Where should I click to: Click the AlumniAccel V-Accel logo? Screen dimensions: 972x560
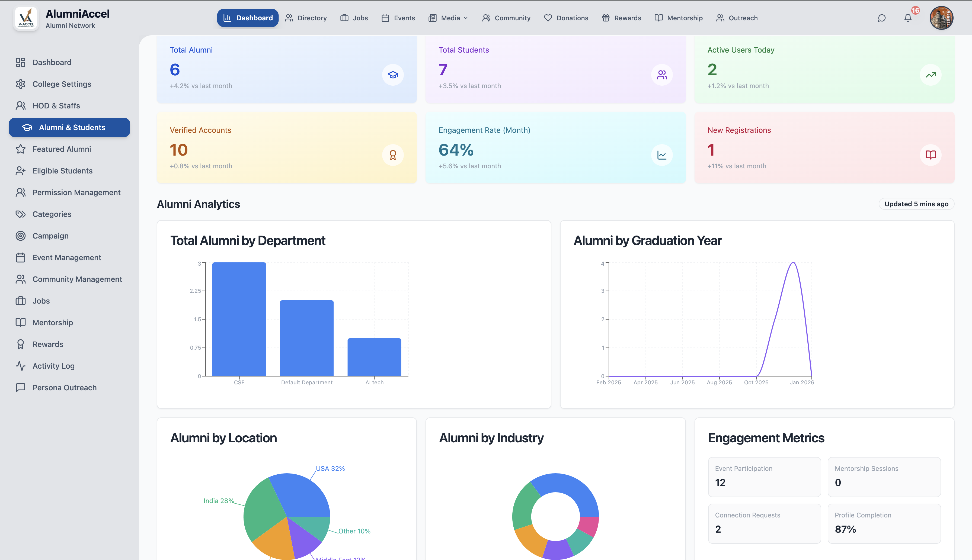pos(26,18)
